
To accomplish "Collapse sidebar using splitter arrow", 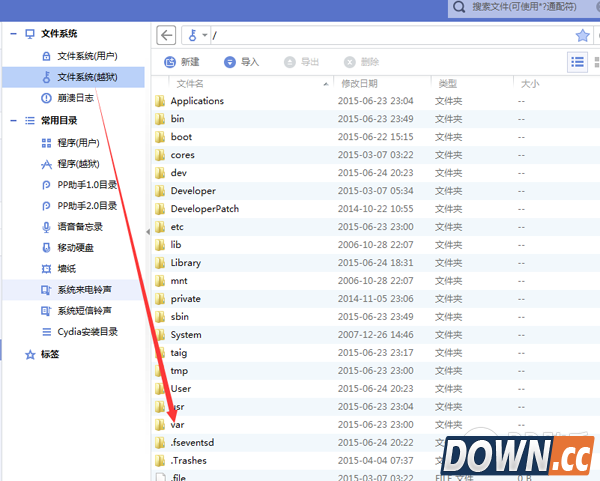I will tap(148, 232).
